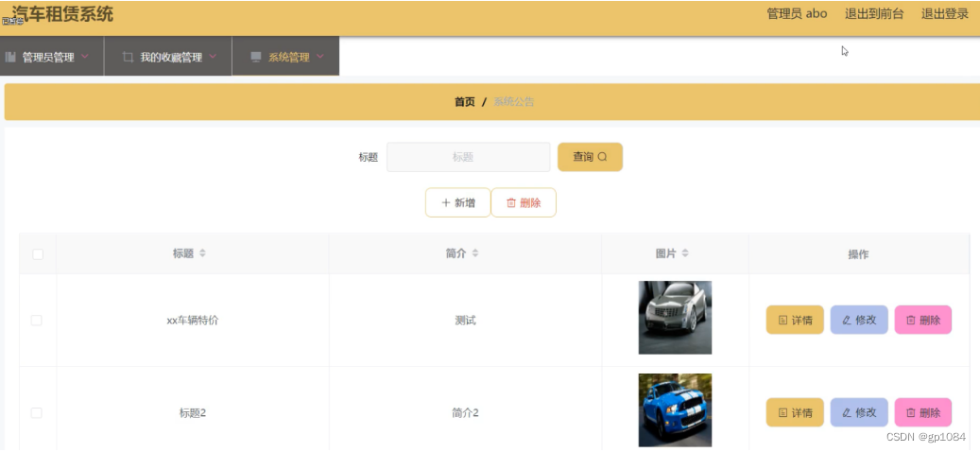
Task: Click the 我的收藏管理 crop icon
Action: coord(128,58)
